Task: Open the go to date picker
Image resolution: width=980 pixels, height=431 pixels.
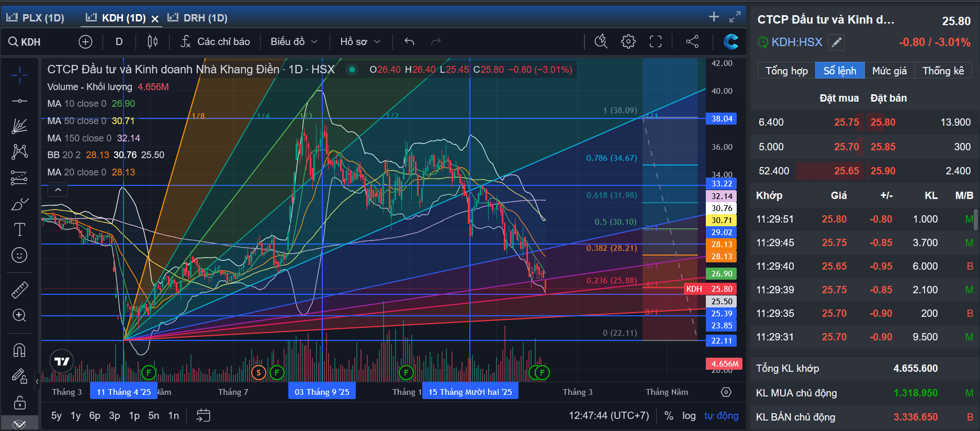Action: pyautogui.click(x=203, y=416)
